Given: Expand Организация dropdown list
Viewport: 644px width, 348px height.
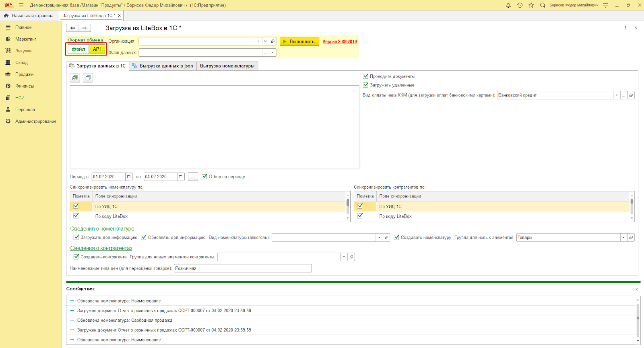Looking at the screenshot, I should [x=258, y=41].
